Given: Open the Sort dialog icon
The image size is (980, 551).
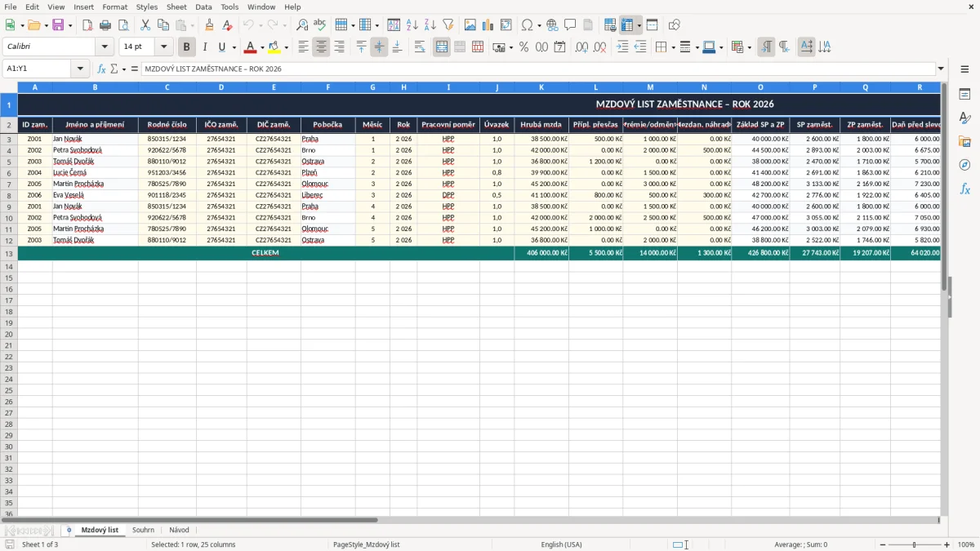Looking at the screenshot, I should [x=394, y=25].
